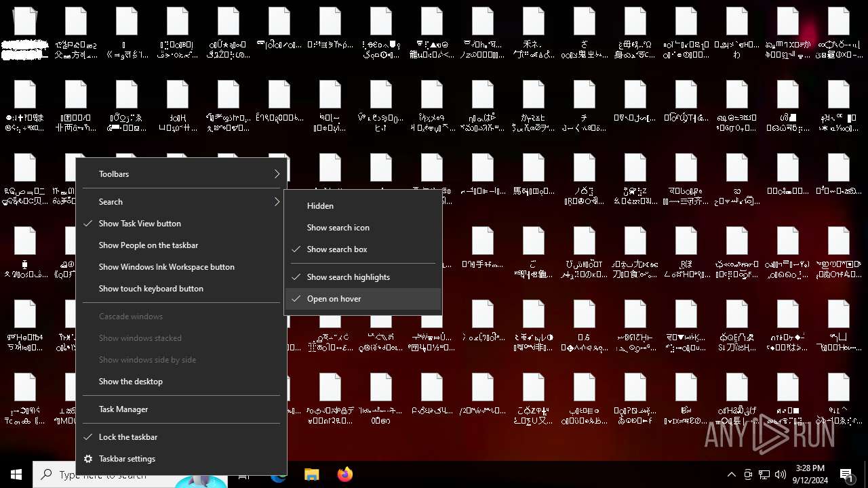The width and height of the screenshot is (868, 488).
Task: Select the desktop file named 'チ'
Action: pyautogui.click(x=585, y=107)
